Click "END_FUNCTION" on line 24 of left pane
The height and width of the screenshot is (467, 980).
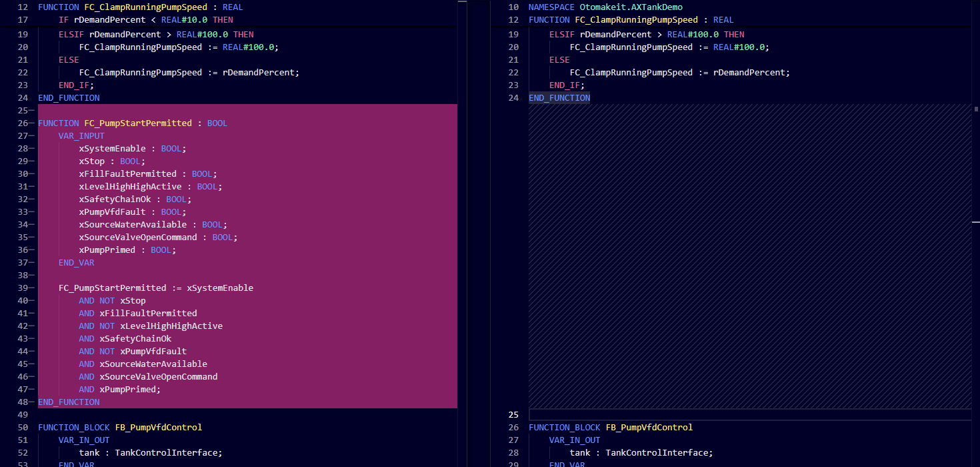69,97
